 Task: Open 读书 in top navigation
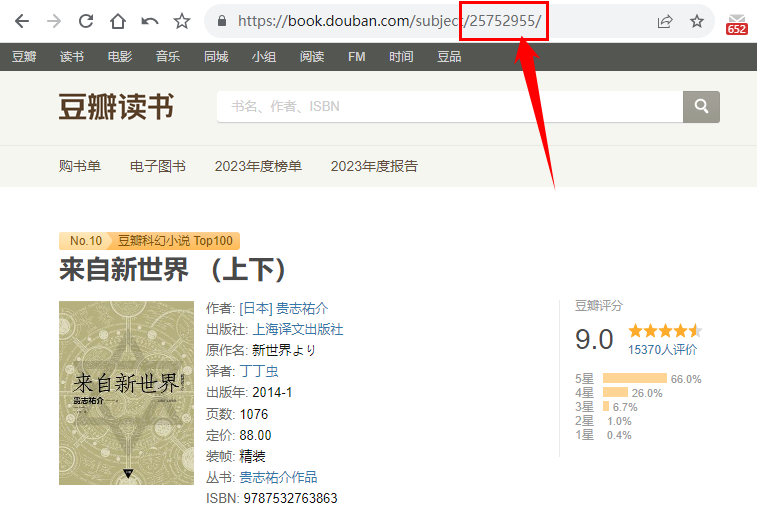(x=72, y=56)
